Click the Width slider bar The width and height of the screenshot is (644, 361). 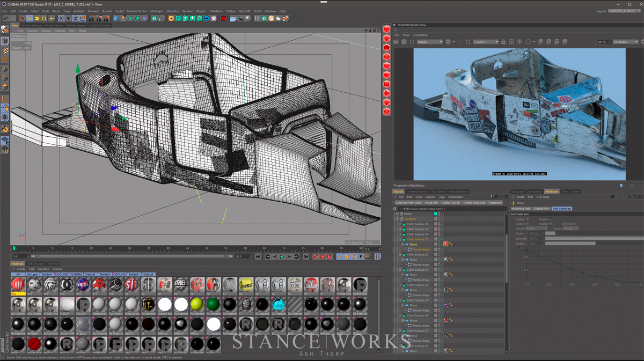[x=594, y=244]
